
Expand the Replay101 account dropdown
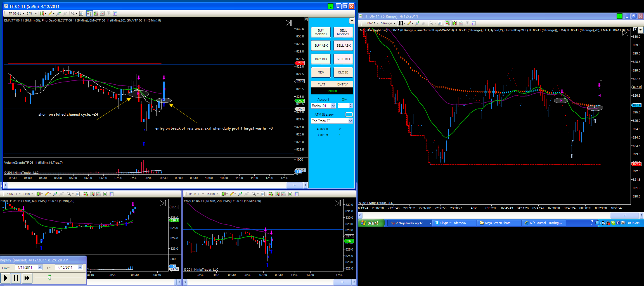click(x=333, y=106)
